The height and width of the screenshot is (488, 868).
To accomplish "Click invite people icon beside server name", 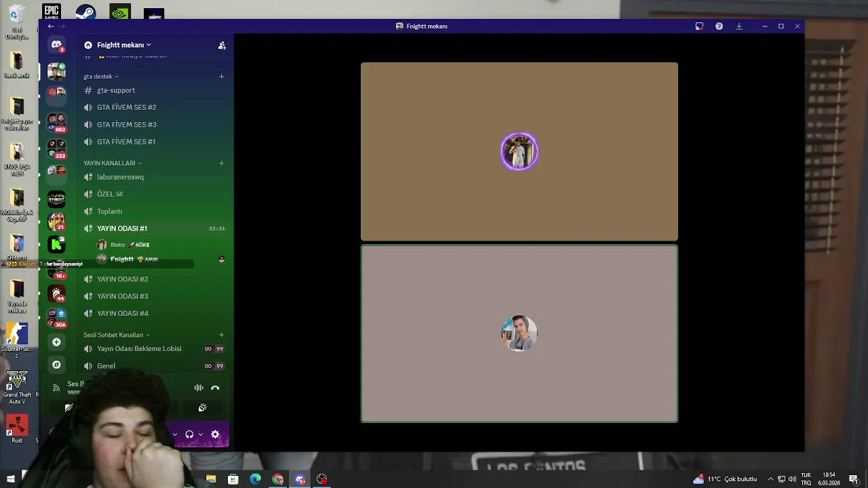I will [x=222, y=45].
